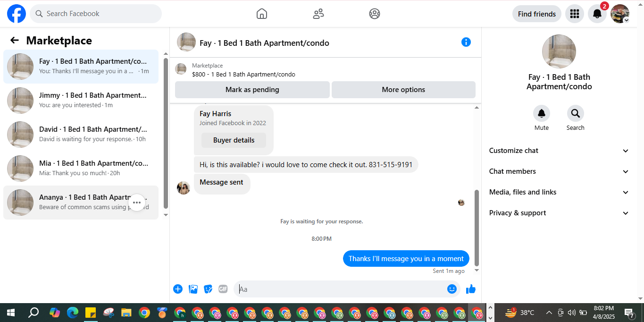The image size is (644, 322).
Task: Search in conversation using magnifier icon
Action: 576,113
